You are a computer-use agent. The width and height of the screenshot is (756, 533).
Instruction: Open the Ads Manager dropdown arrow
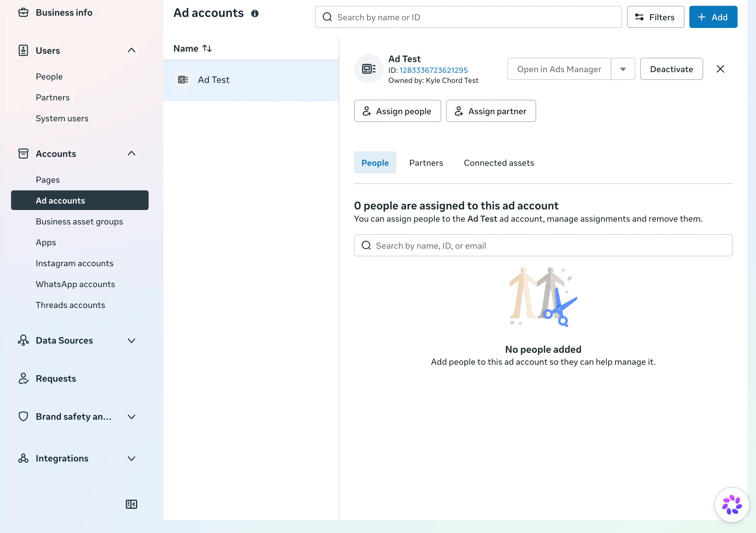tap(623, 69)
